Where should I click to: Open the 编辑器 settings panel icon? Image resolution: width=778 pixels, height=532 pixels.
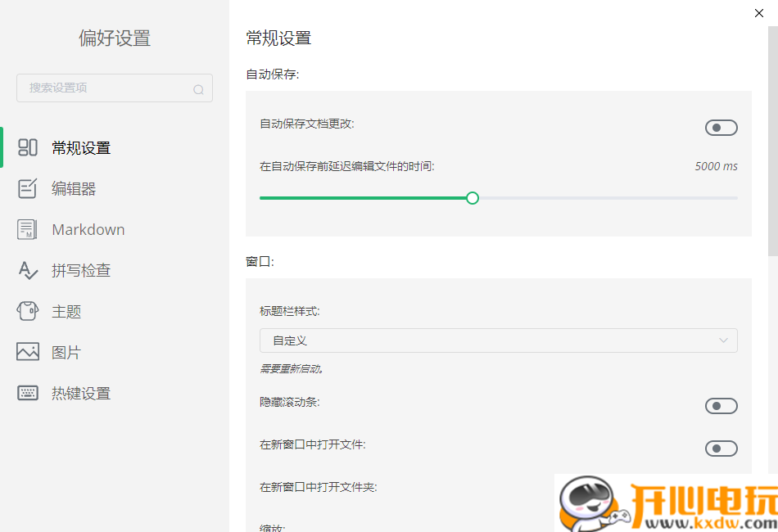click(28, 188)
